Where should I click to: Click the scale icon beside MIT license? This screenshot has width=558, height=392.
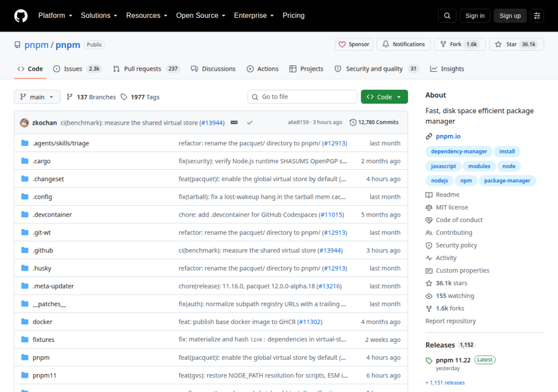429,207
